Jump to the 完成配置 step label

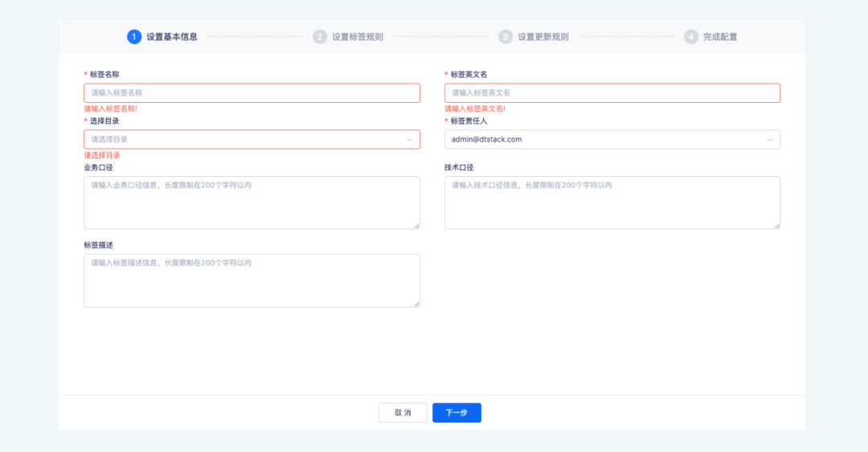point(720,36)
